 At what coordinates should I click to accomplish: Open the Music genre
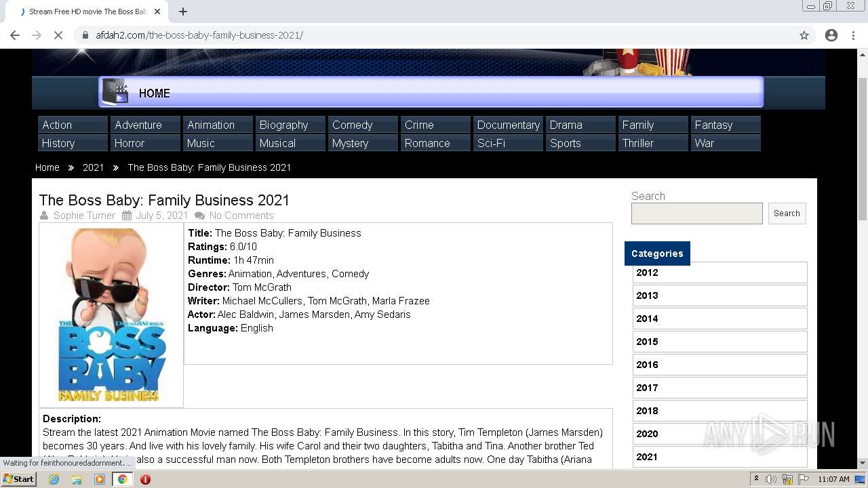[218, 143]
